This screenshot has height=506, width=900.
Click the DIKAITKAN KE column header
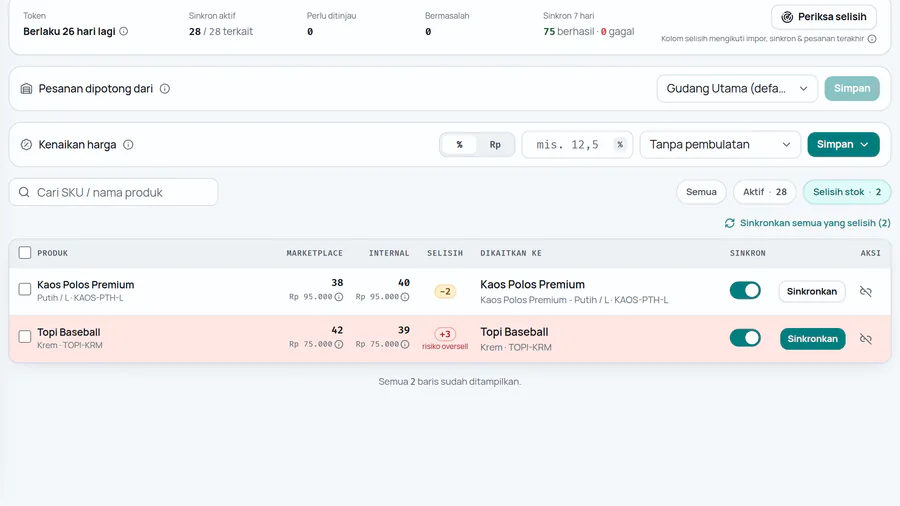pos(511,253)
